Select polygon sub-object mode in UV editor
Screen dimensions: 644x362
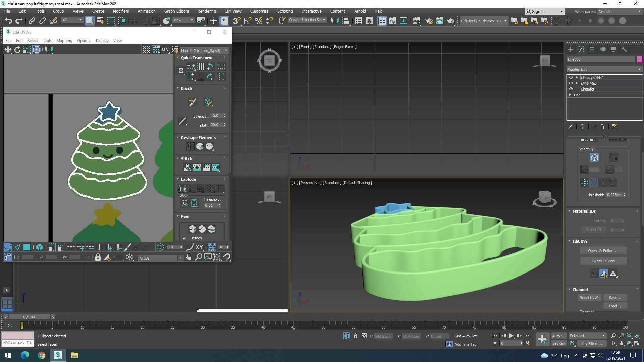[27, 247]
